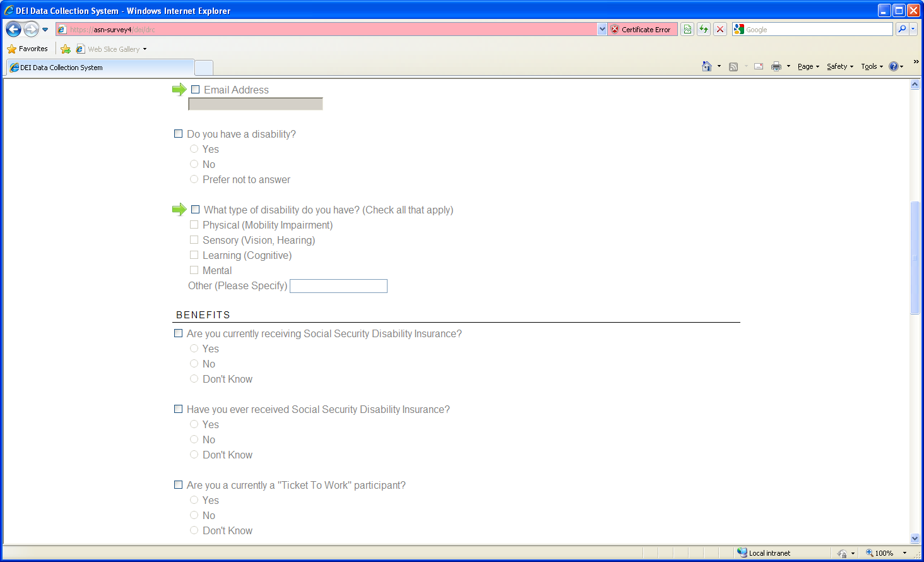This screenshot has width=924, height=562.
Task: Click the Print icon in command bar
Action: tap(776, 66)
